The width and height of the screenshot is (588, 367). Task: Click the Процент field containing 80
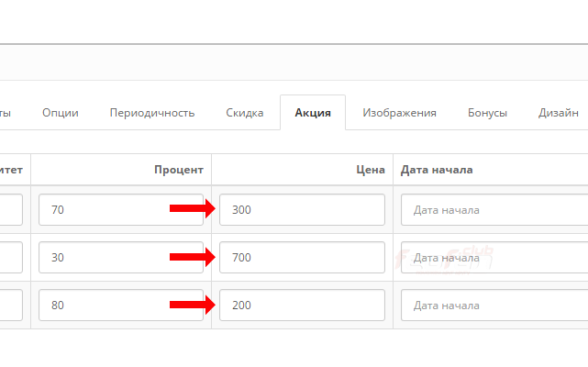click(121, 306)
